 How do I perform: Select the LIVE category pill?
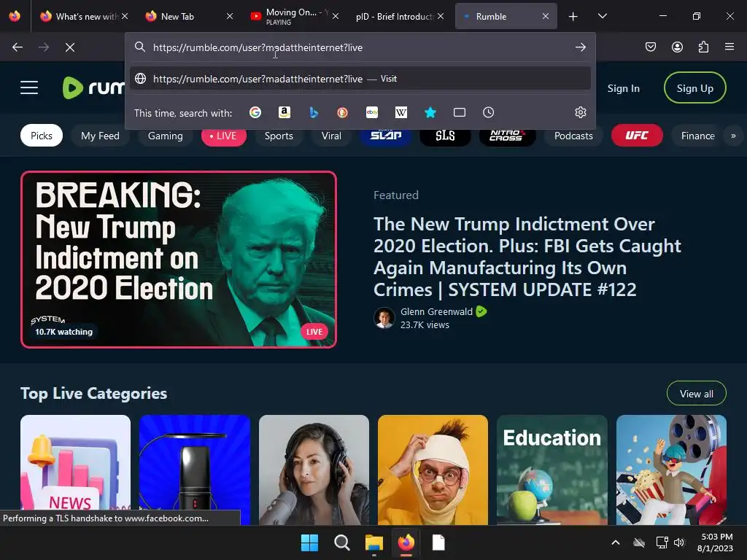[x=223, y=136]
